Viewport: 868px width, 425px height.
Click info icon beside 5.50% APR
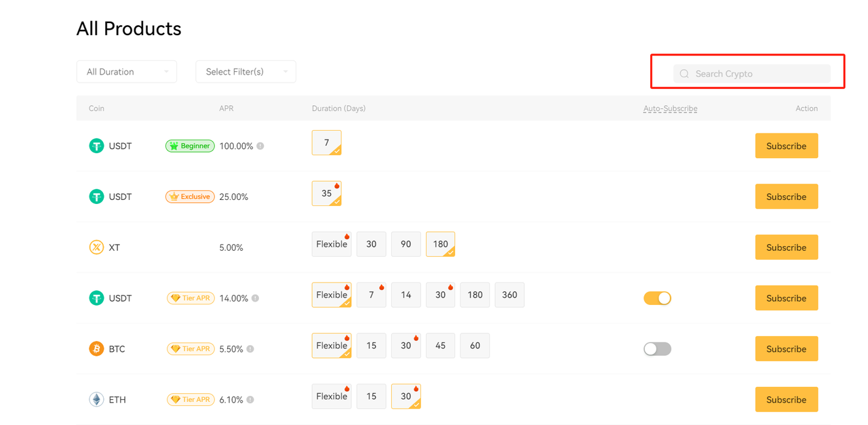250,349
